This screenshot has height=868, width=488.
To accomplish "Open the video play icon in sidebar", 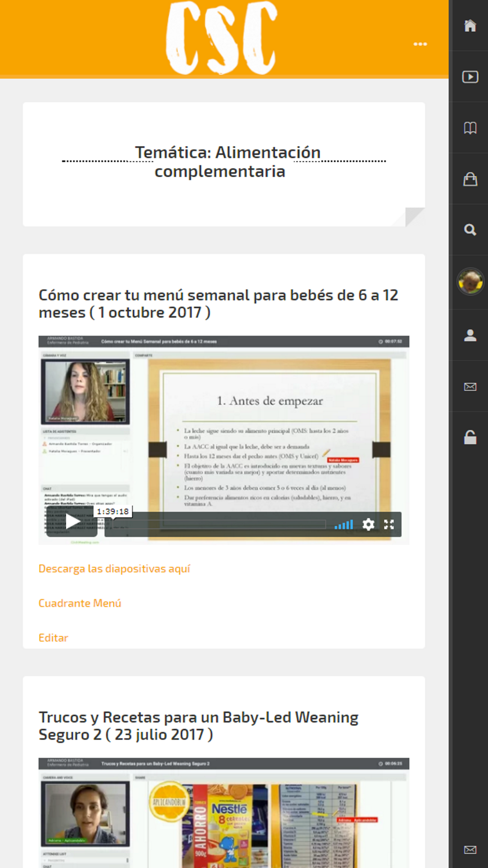I will [x=470, y=77].
